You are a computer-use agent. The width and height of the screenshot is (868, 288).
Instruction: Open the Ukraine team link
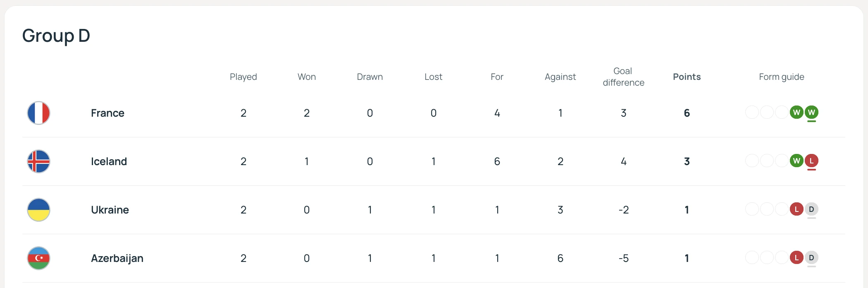[x=110, y=210]
